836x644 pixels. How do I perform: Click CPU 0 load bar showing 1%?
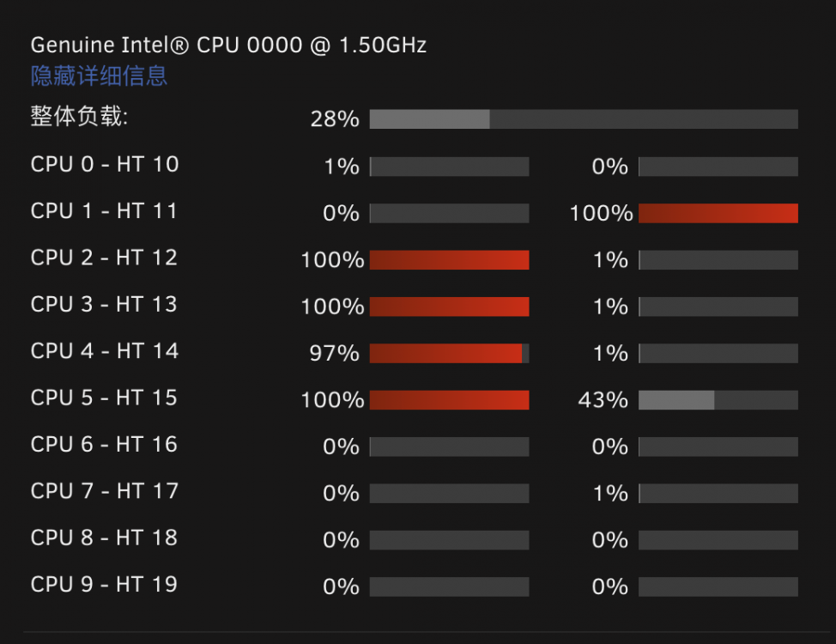(449, 167)
